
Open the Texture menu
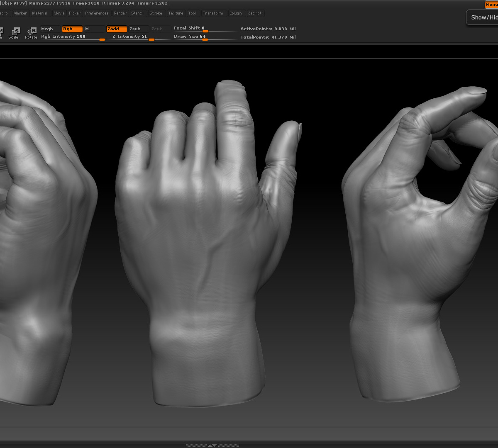[176, 13]
